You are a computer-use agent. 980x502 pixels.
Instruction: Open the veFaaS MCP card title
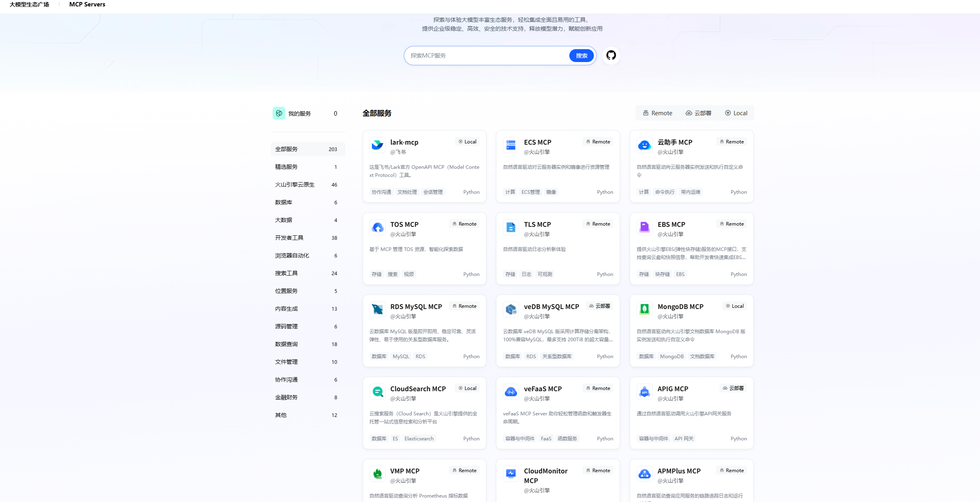coord(543,389)
